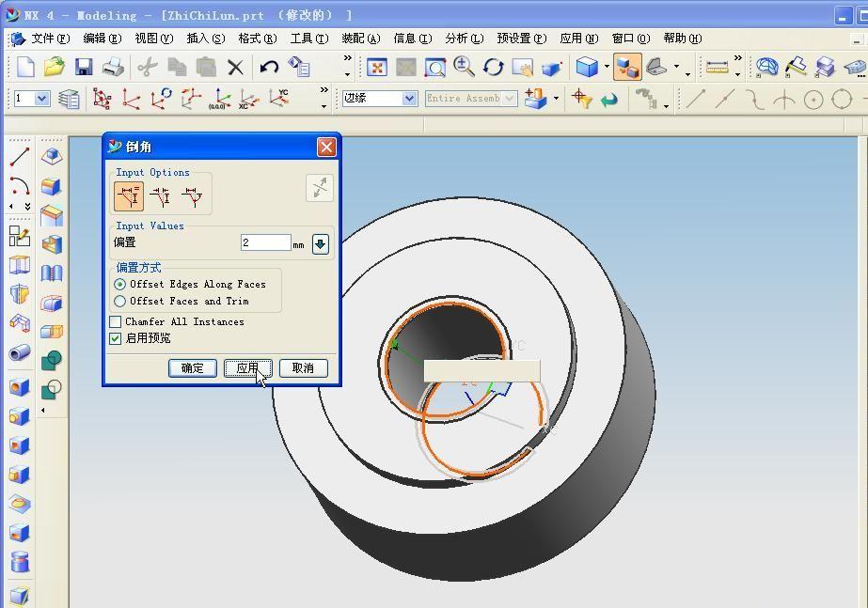Viewport: 868px width, 608px height.
Task: Open the 分析 (Analysis) menu
Action: coord(463,39)
